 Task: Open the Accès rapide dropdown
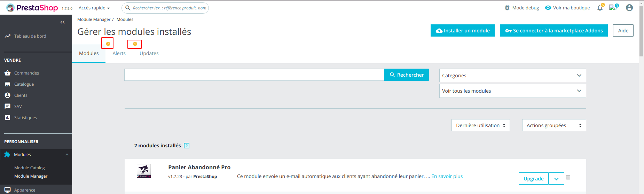click(94, 8)
